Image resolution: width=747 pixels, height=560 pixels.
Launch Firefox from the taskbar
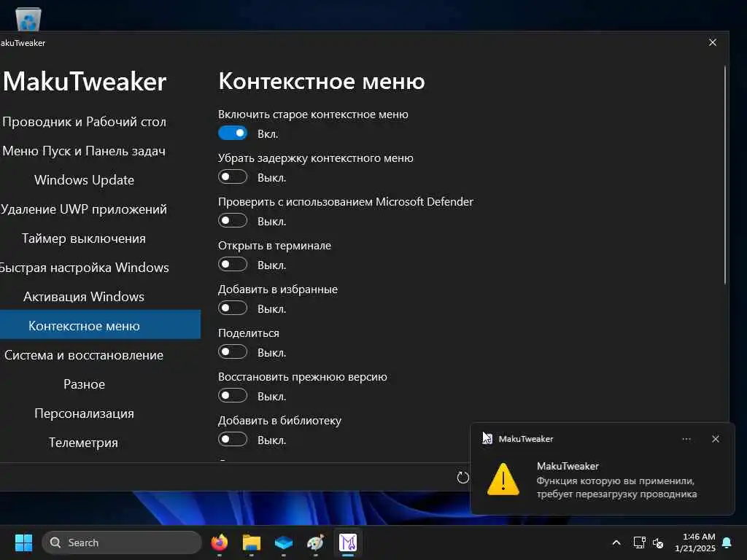(x=219, y=542)
